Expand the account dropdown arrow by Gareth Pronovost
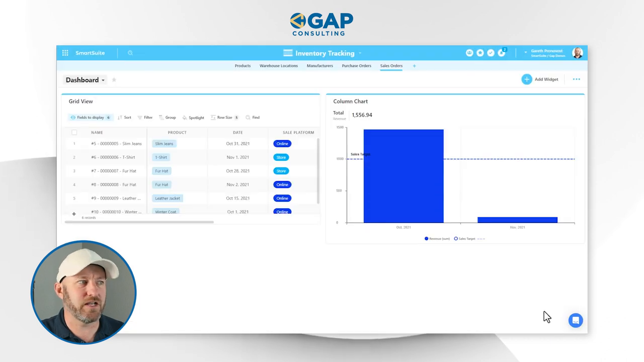644x362 pixels. click(526, 52)
